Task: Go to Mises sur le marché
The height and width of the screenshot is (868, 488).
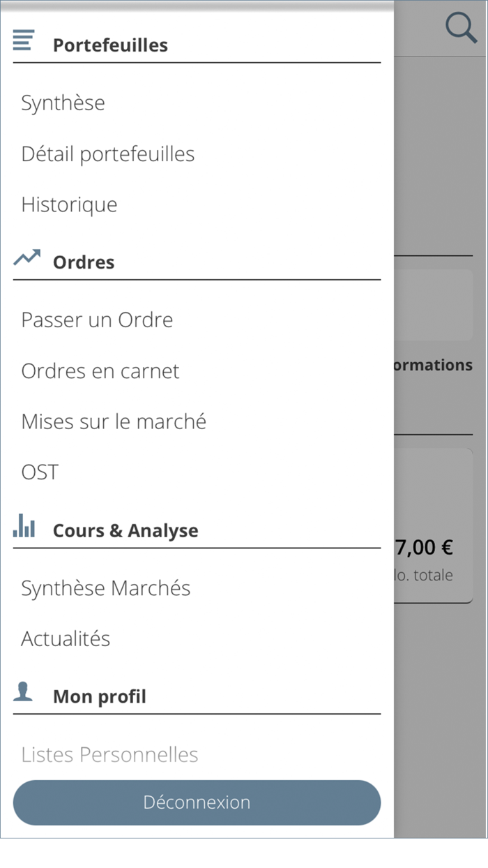Action: coord(114,421)
